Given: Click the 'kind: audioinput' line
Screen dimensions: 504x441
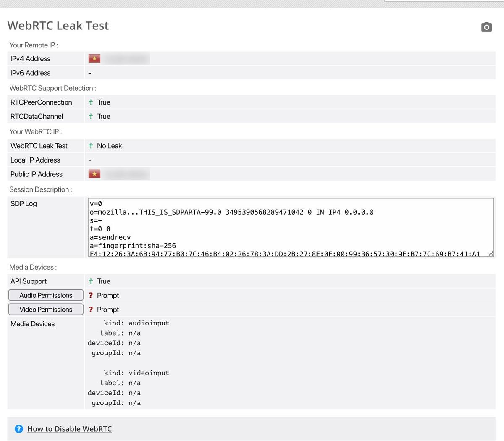Looking at the screenshot, I should point(136,323).
